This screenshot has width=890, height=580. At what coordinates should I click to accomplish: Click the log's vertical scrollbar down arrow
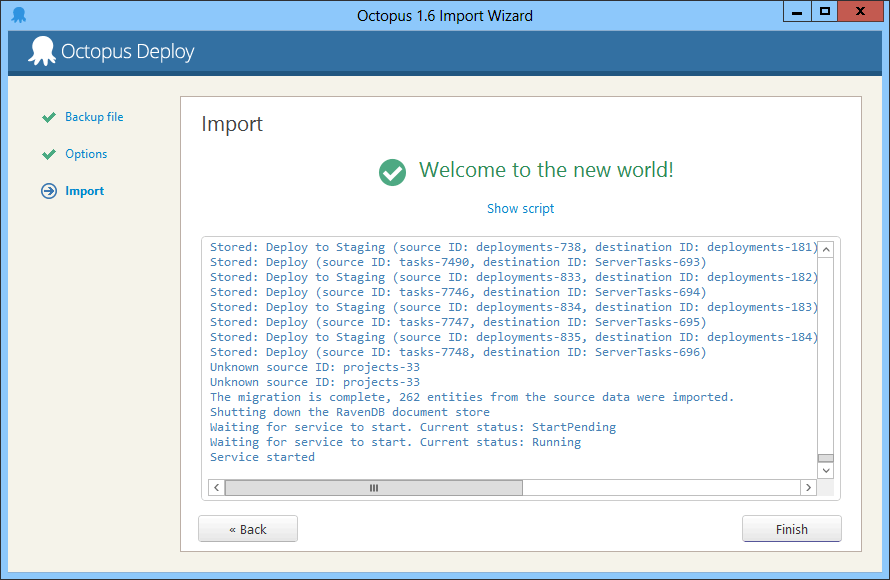(826, 471)
